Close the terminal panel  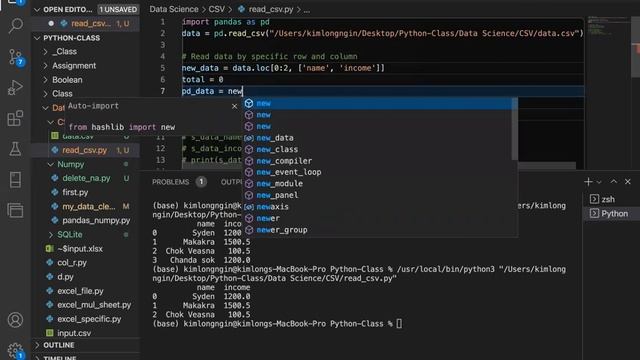point(628,182)
